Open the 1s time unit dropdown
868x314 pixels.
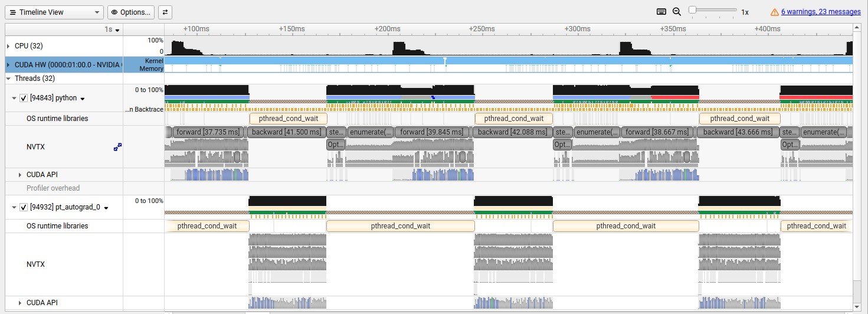pyautogui.click(x=113, y=30)
